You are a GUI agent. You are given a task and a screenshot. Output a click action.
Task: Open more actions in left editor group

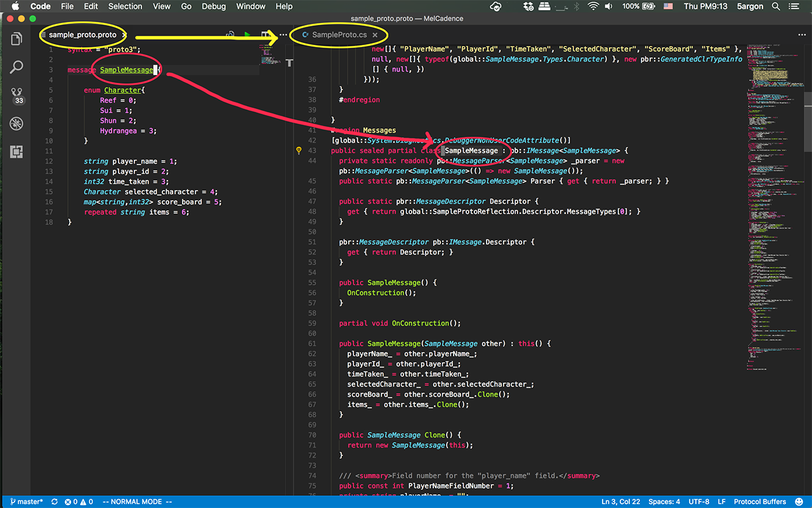click(x=283, y=35)
